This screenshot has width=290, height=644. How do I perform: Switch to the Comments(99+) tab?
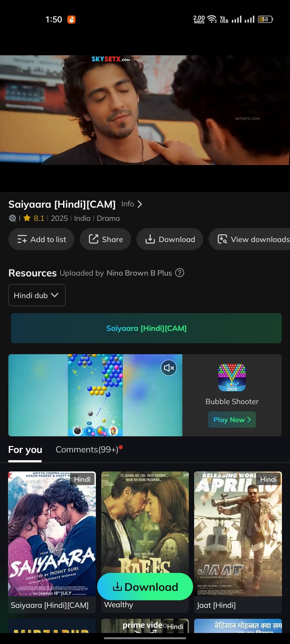tap(87, 450)
